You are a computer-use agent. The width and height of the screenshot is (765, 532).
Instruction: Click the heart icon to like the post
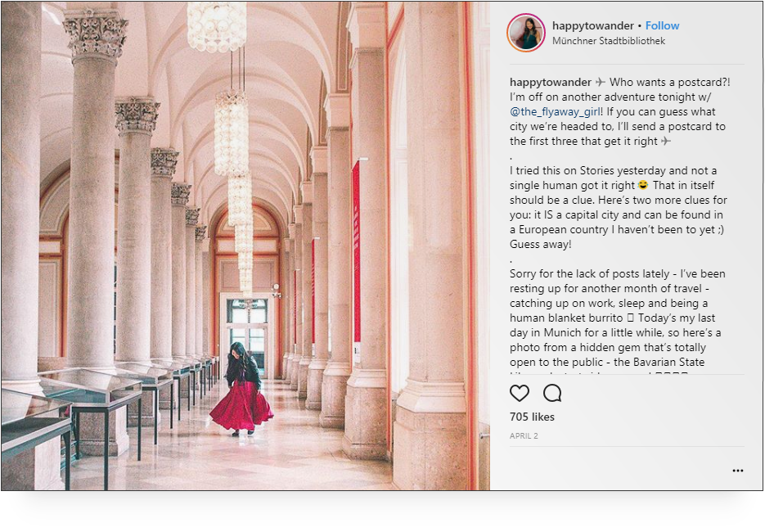click(x=519, y=393)
